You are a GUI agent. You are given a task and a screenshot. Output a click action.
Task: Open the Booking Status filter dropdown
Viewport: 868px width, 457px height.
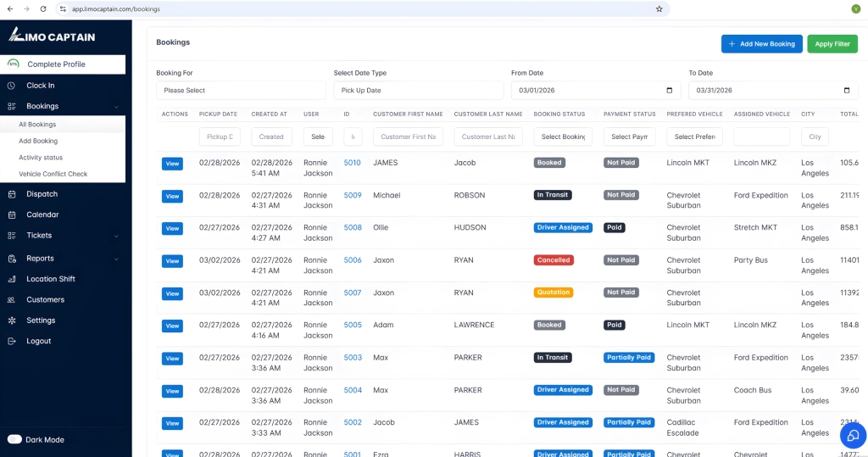pyautogui.click(x=563, y=137)
